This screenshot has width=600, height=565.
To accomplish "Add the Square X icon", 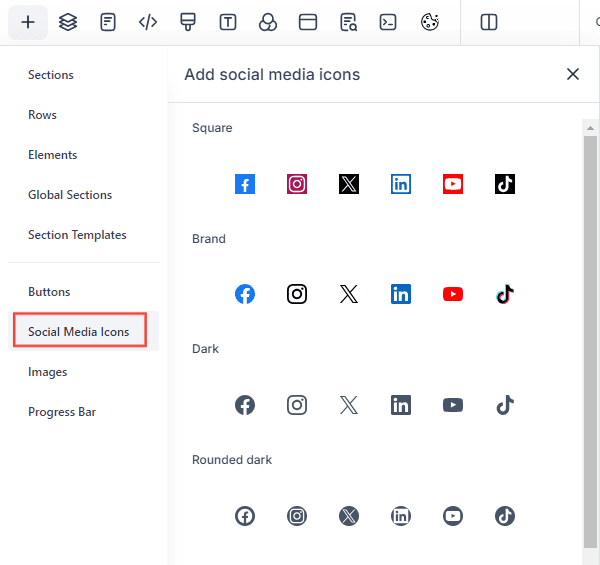I will coord(349,184).
